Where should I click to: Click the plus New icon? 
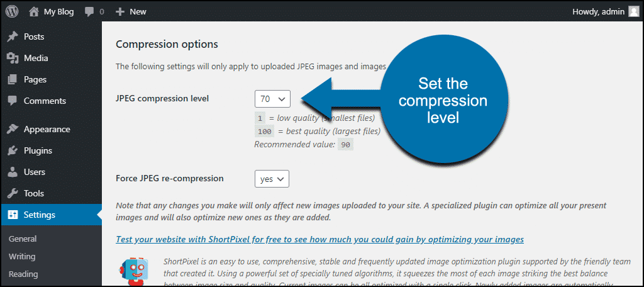coord(119,12)
